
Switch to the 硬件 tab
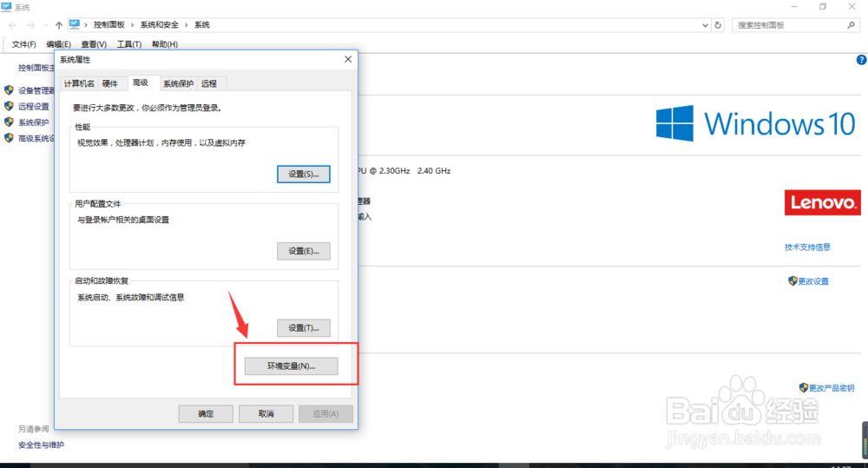(110, 83)
